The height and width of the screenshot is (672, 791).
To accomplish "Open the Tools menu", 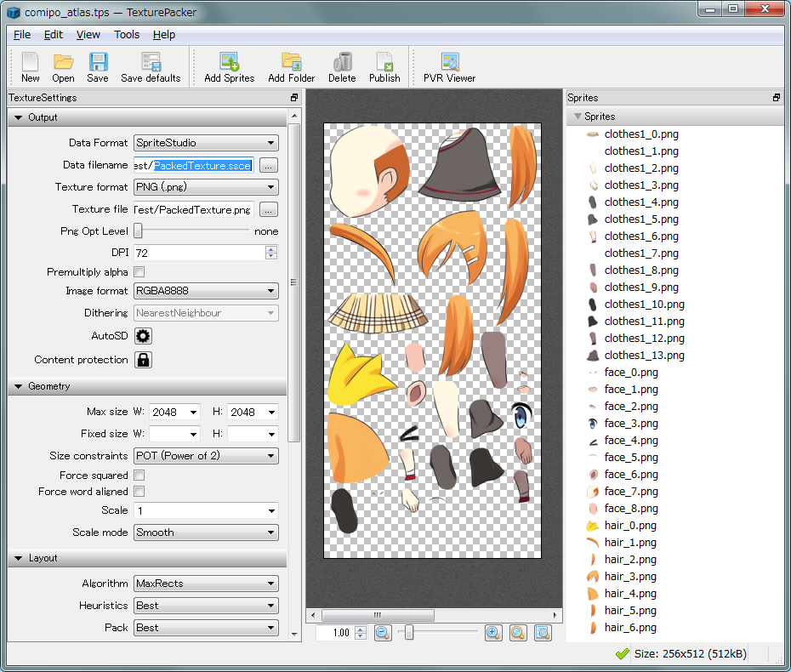I will (x=127, y=35).
